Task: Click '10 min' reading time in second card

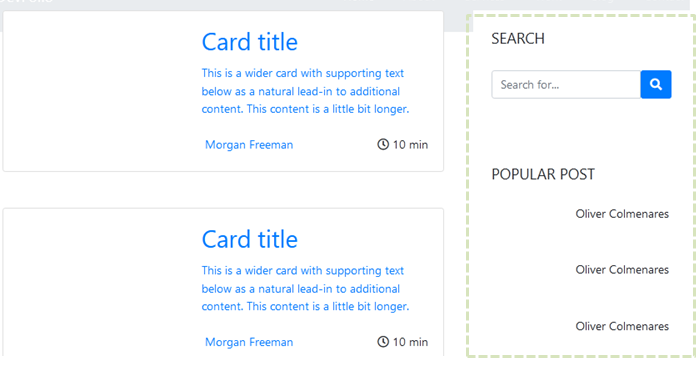Action: pos(410,342)
